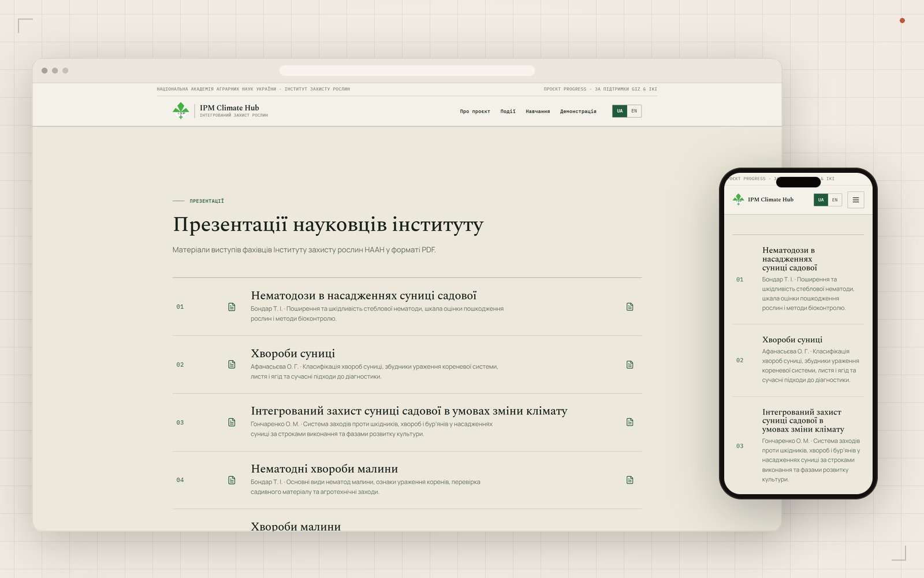Toggle EN language in mobile header
924x578 pixels.
834,200
